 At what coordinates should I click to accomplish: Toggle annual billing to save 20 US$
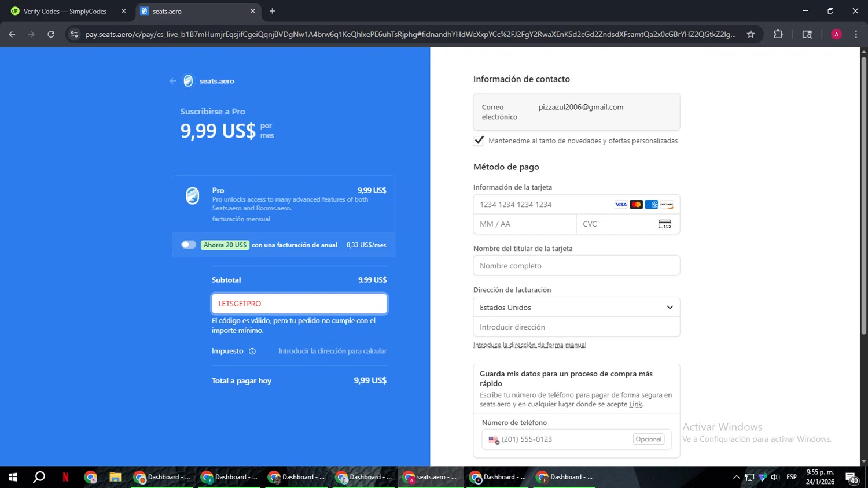pyautogui.click(x=189, y=245)
